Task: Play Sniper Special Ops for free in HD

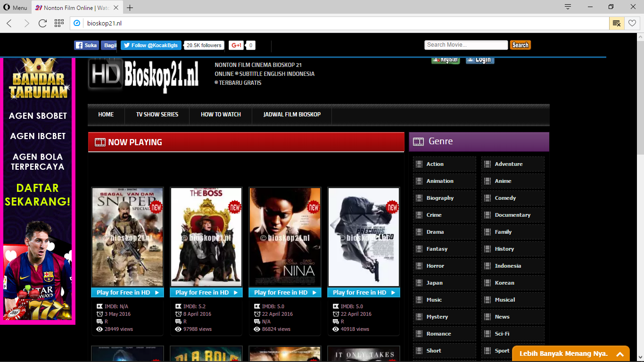Action: coord(127,292)
